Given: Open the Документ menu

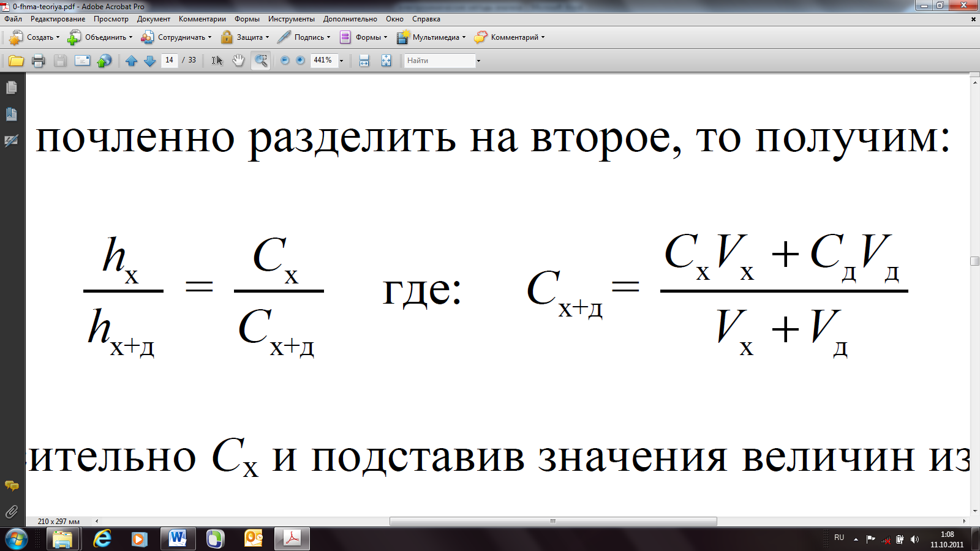Looking at the screenshot, I should click(154, 19).
